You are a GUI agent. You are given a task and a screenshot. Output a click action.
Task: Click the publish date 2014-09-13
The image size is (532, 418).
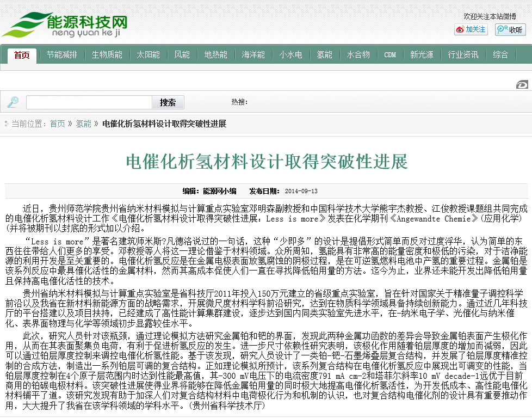tap(301, 191)
